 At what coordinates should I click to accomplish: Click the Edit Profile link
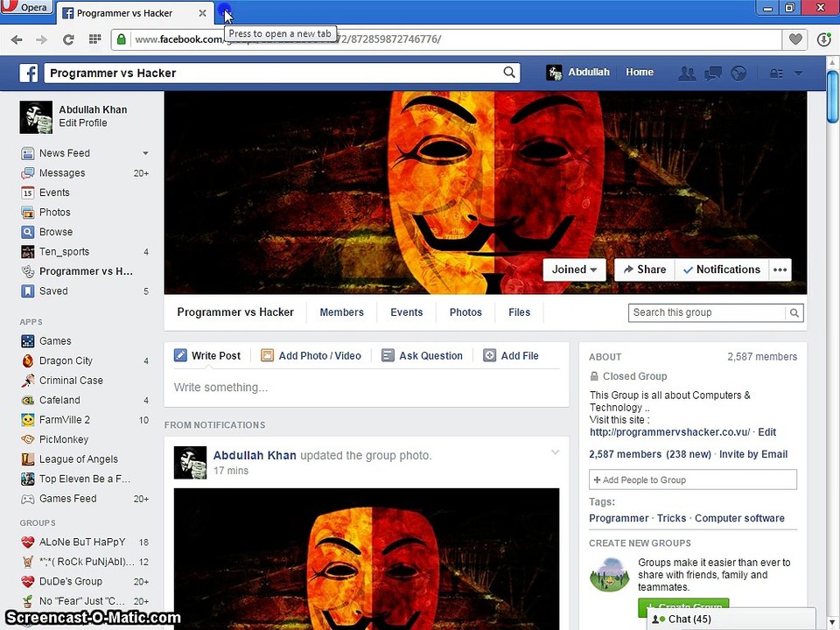click(83, 122)
